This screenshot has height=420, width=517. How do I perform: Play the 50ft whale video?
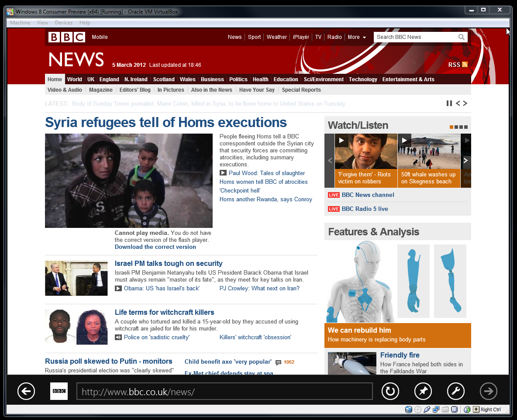point(405,141)
